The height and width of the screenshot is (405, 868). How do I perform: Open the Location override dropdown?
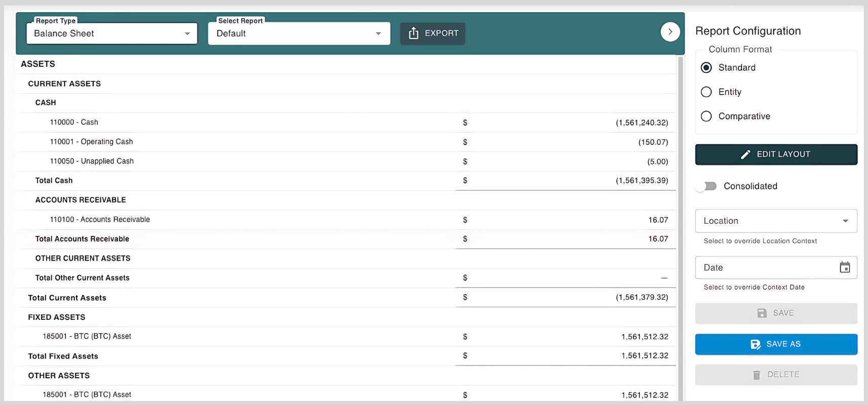[x=776, y=221]
